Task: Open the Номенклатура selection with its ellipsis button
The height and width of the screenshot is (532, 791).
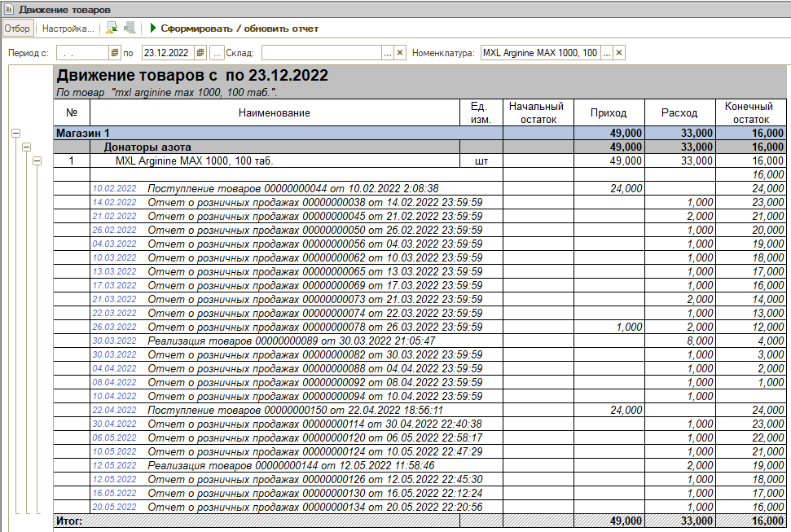Action: (606, 53)
